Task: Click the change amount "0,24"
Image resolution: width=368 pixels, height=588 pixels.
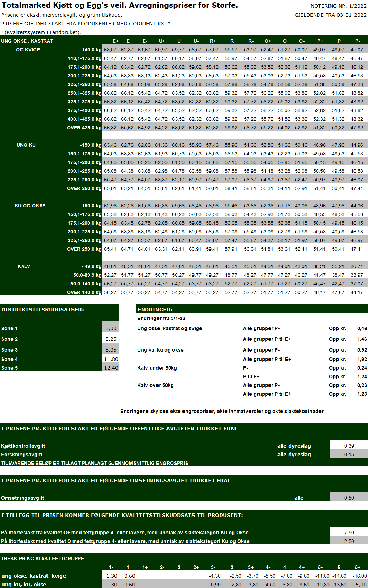Action: pos(362,368)
